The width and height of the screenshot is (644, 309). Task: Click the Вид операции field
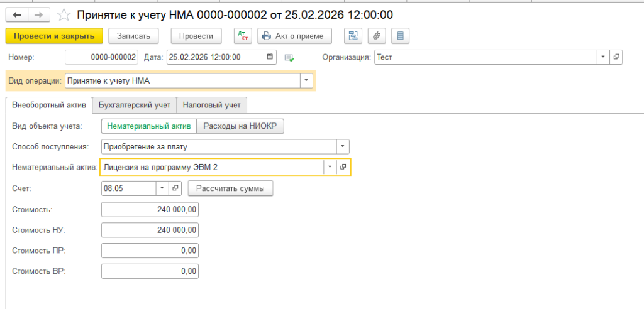[183, 81]
